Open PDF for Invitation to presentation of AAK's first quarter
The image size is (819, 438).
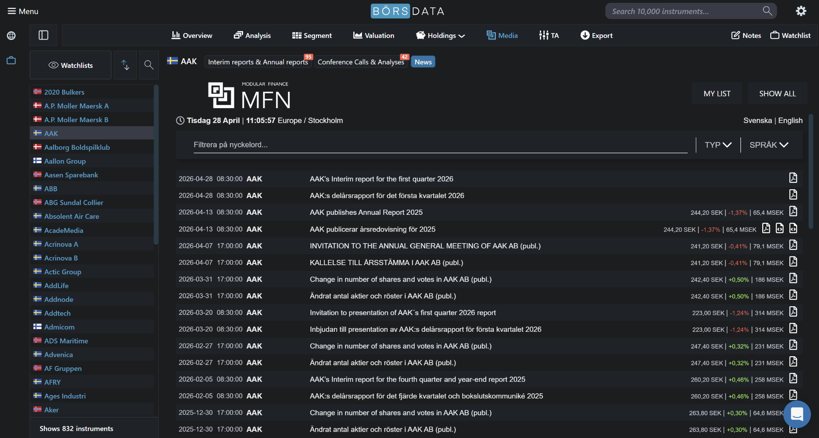(793, 312)
